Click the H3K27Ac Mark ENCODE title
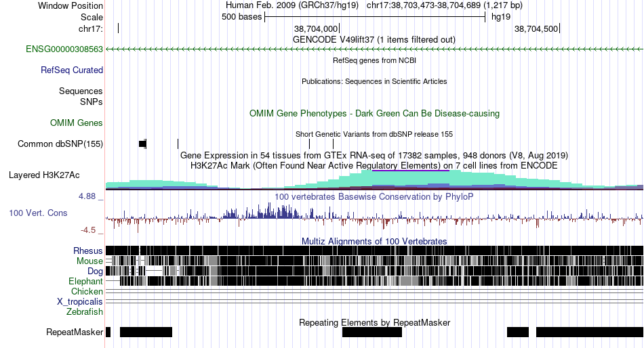This screenshot has width=644, height=348. (374, 165)
